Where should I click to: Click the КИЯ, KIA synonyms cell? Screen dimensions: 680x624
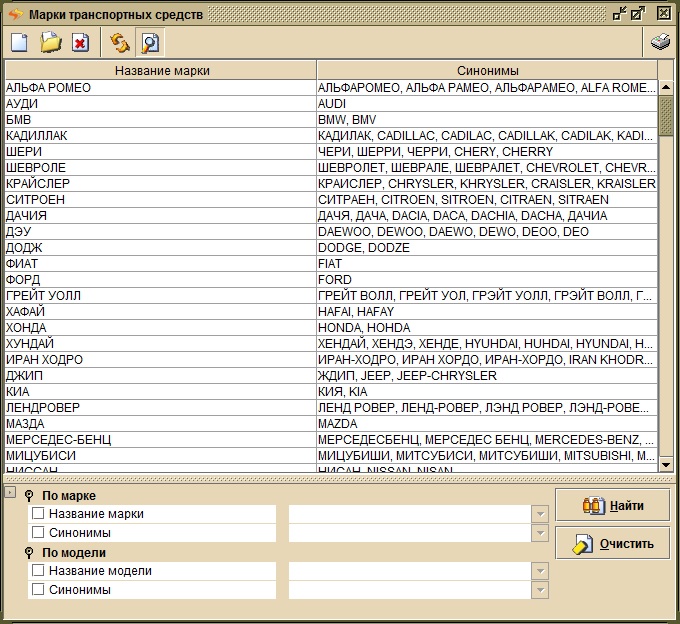[x=487, y=392]
